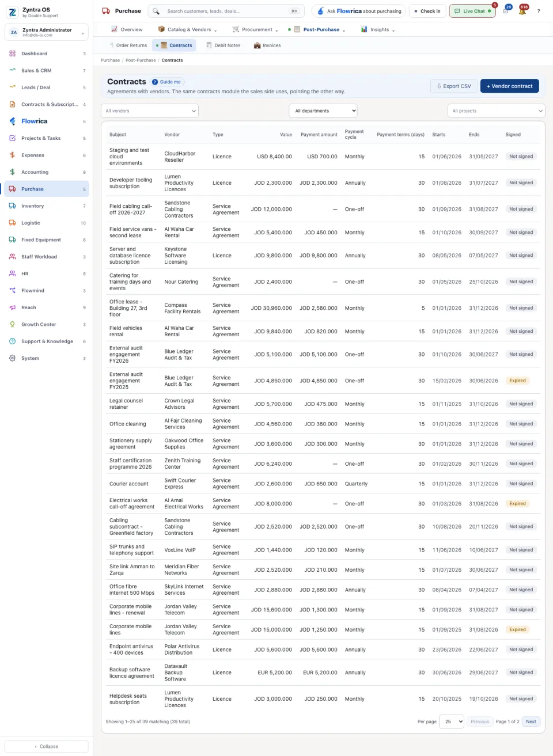Open 'Field cabling call-off 2026-2027' contract

(131, 209)
